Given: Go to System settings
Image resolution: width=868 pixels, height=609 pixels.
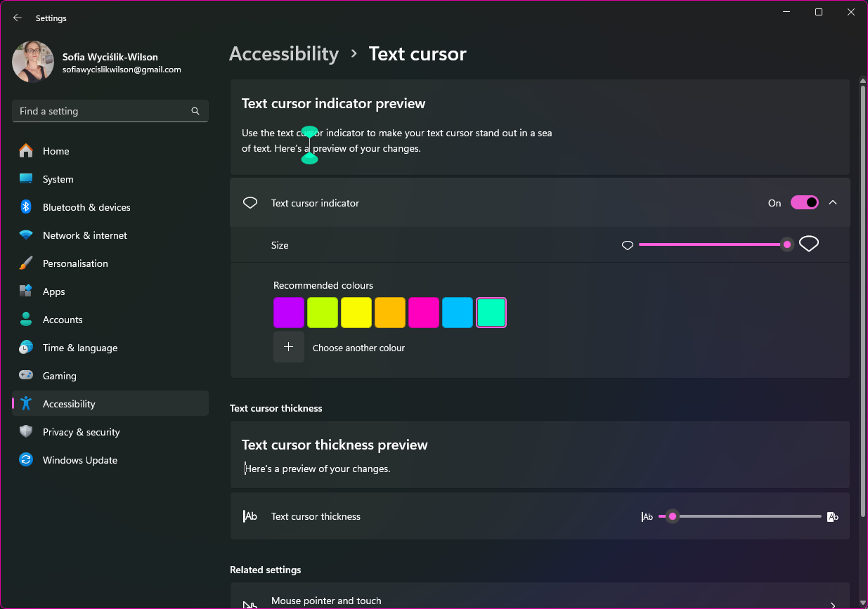Looking at the screenshot, I should click(110, 179).
